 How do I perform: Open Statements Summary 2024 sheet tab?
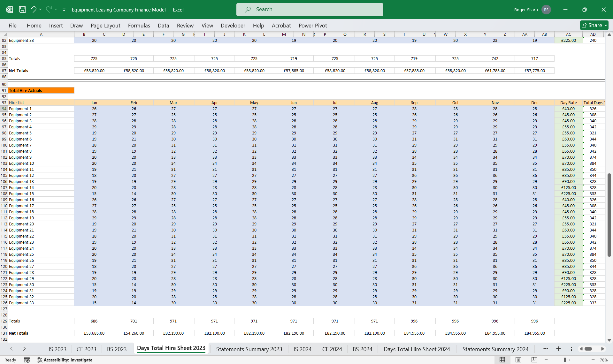click(x=495, y=349)
